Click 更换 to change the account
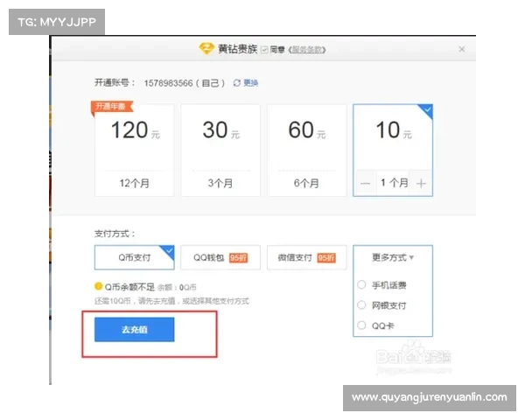This screenshot has width=525, height=420. [251, 83]
